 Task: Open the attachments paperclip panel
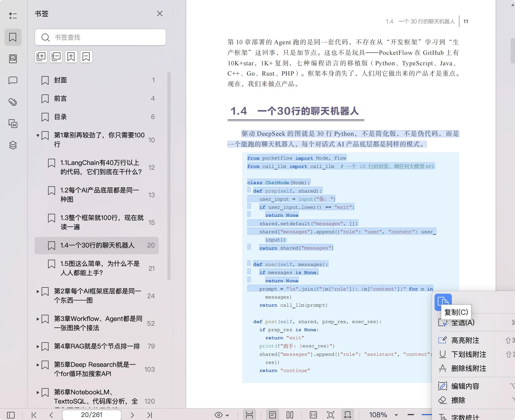(x=13, y=102)
